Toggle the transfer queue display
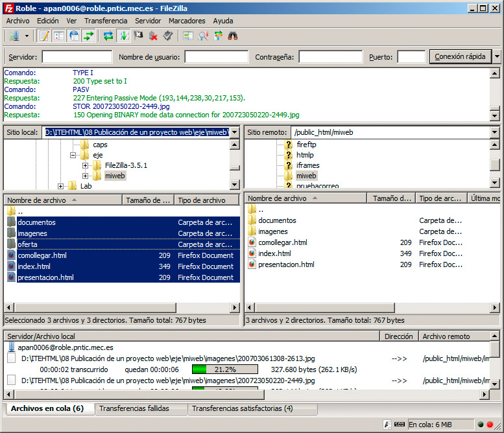504x433 pixels. pyautogui.click(x=88, y=36)
